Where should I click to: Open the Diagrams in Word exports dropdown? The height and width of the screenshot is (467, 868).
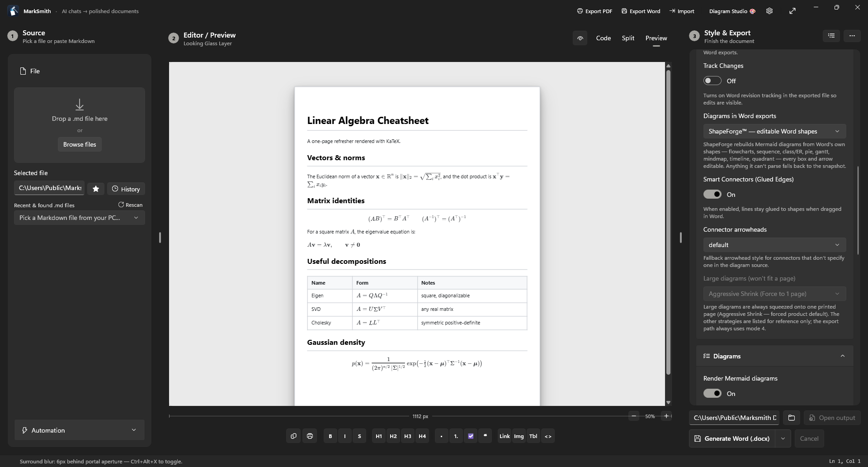pos(774,131)
